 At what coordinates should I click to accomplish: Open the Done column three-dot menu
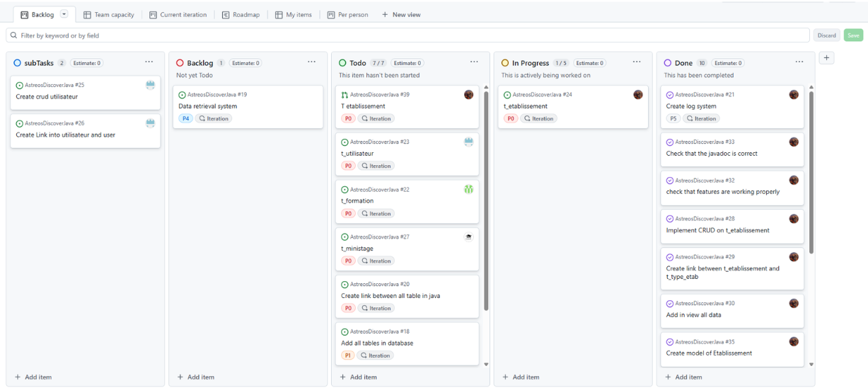799,62
